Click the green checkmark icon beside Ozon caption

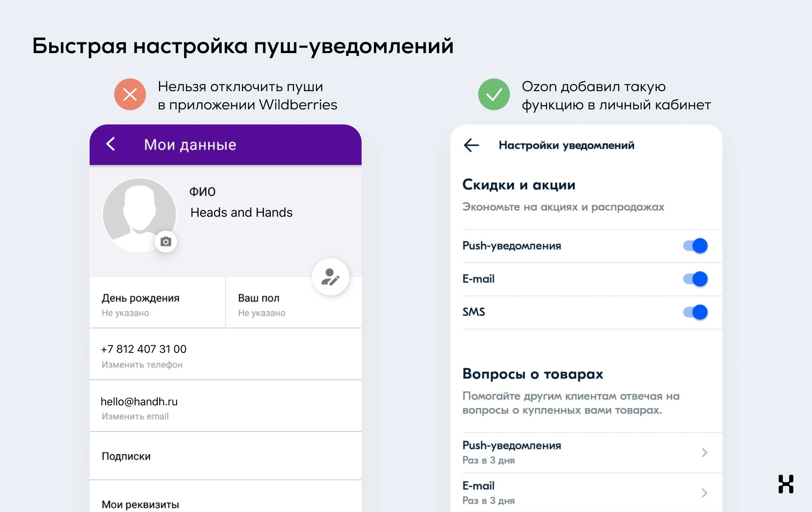pyautogui.click(x=494, y=94)
